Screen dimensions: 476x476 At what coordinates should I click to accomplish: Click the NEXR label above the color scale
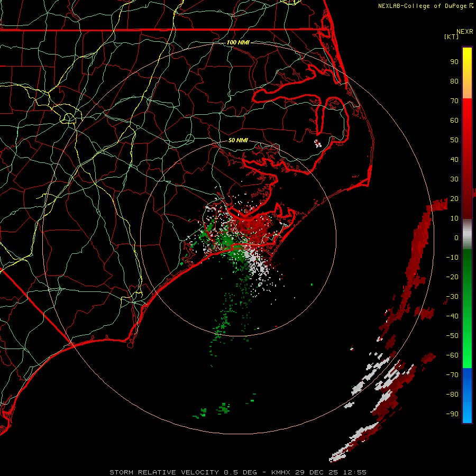tap(465, 32)
